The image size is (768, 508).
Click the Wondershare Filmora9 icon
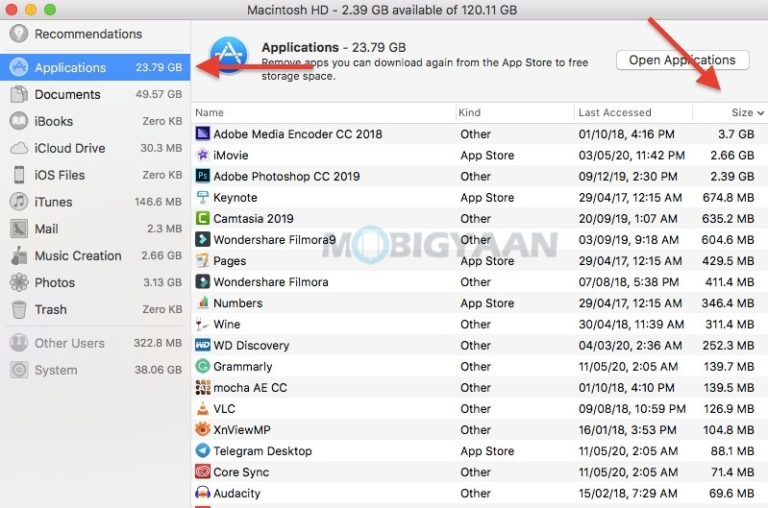click(203, 240)
